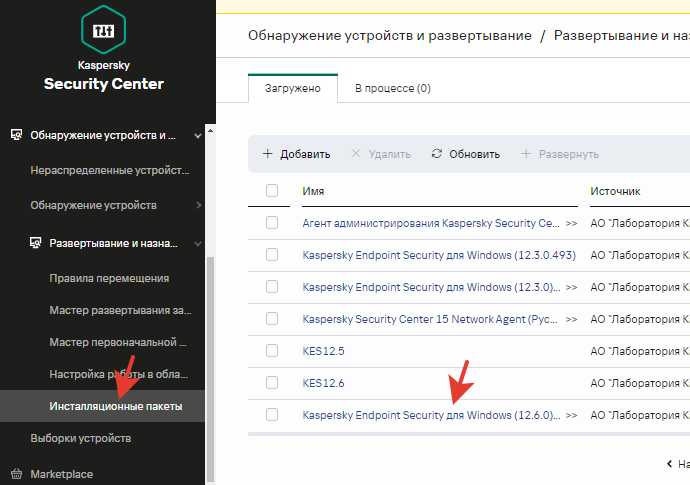
Task: Sort by the Источник column header
Action: [615, 191]
